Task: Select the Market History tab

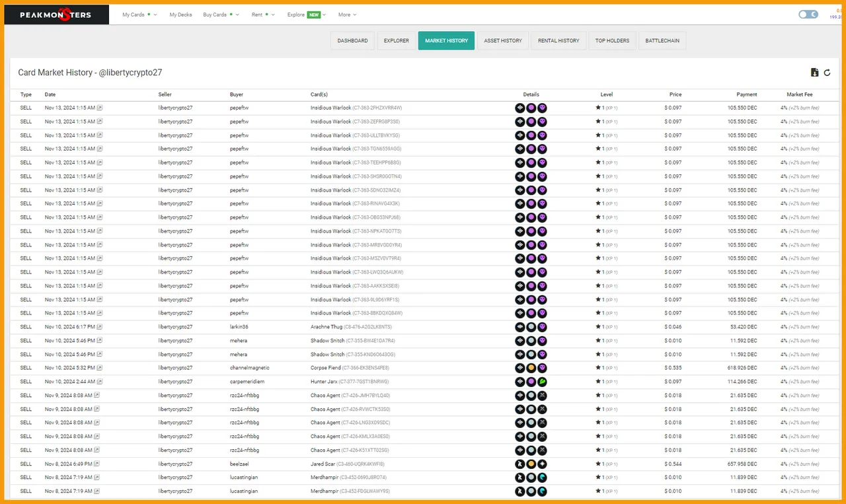Action: [446, 40]
